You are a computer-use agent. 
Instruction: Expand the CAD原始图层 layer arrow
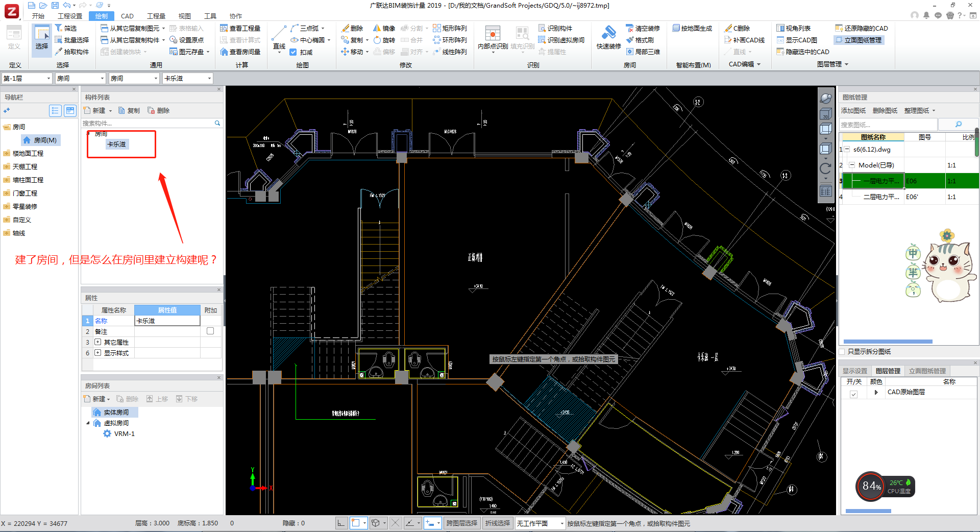(876, 392)
